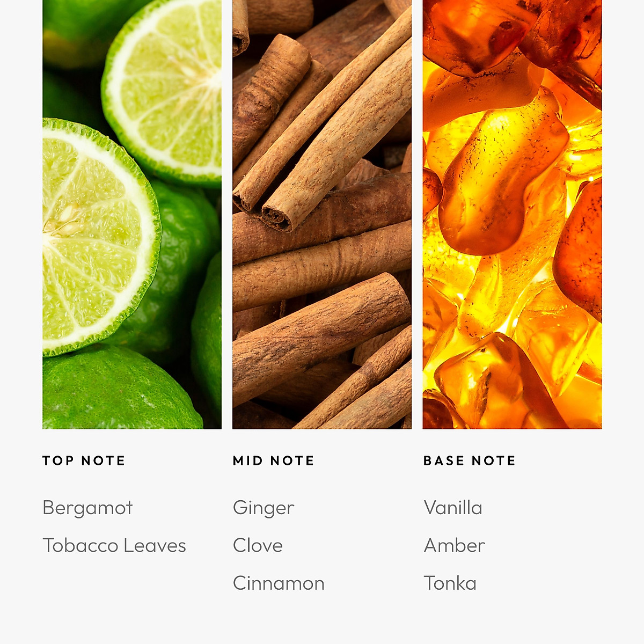Click the Cinnamon label
Image resolution: width=644 pixels, height=644 pixels.
point(279,583)
